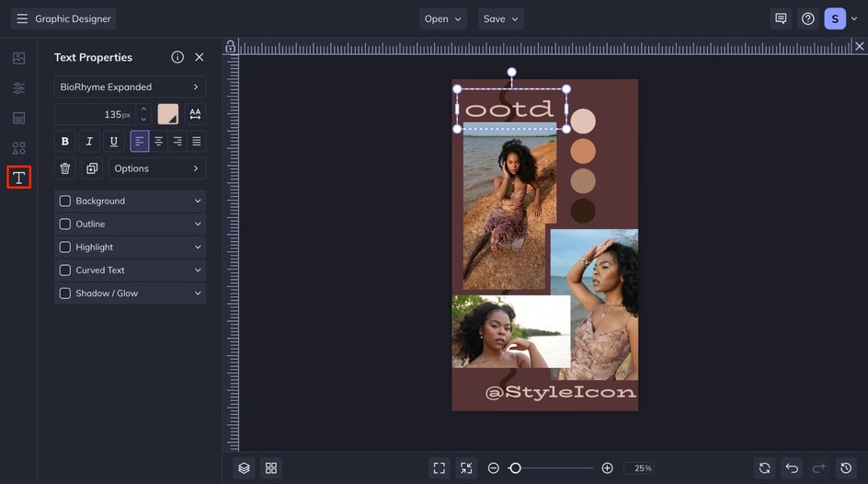Image resolution: width=868 pixels, height=484 pixels.
Task: Enable the Background checkbox
Action: pyautogui.click(x=64, y=201)
